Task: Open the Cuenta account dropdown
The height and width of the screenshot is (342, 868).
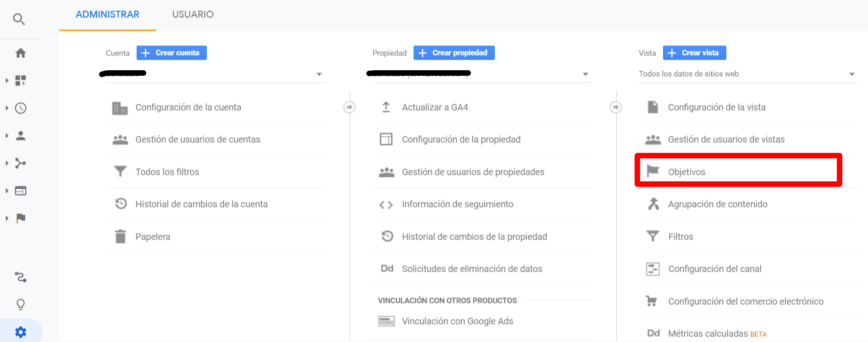Action: coord(216,74)
